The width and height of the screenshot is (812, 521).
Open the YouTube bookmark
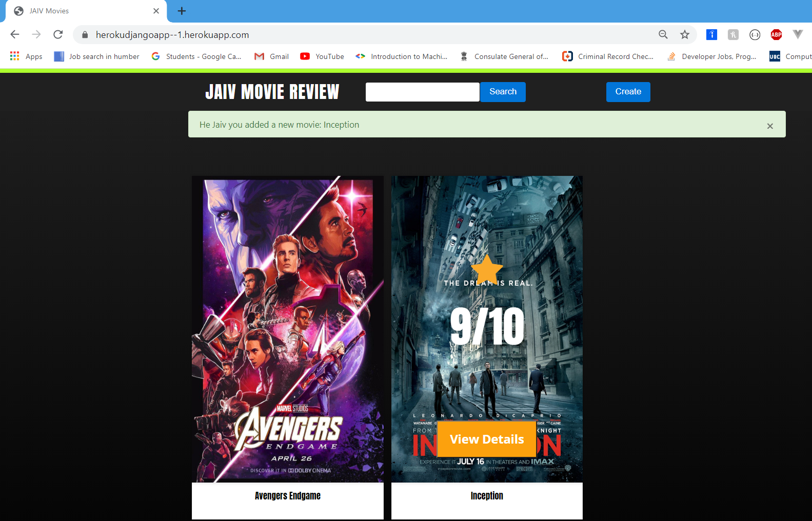pyautogui.click(x=322, y=56)
